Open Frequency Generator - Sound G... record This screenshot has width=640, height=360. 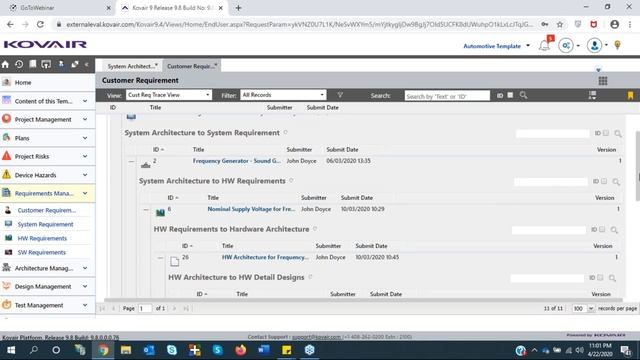pos(237,161)
